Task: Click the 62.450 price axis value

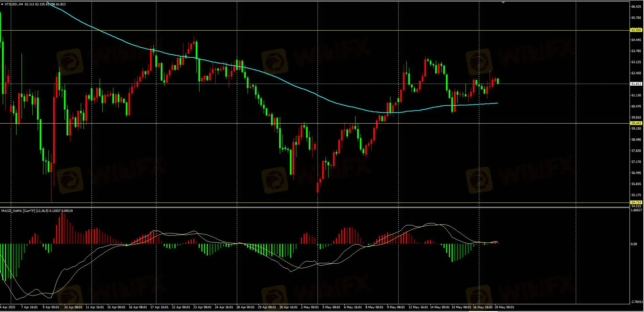Action: coord(636,73)
